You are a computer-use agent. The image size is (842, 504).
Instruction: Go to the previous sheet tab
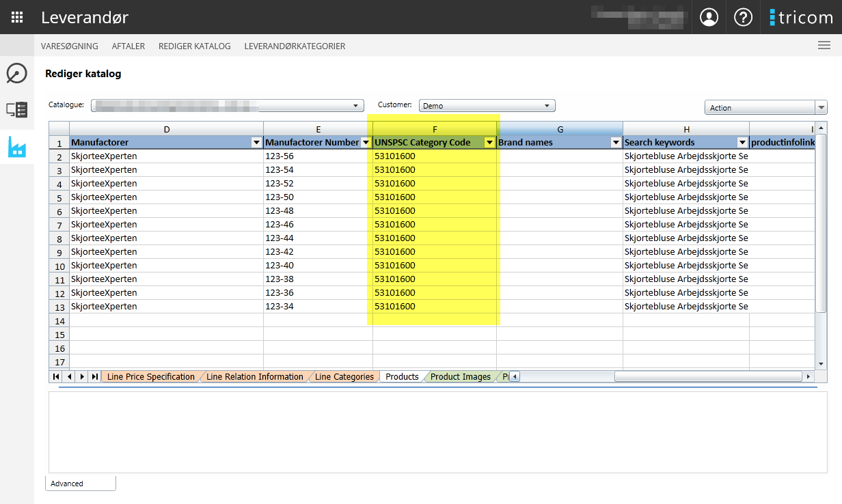click(x=68, y=376)
